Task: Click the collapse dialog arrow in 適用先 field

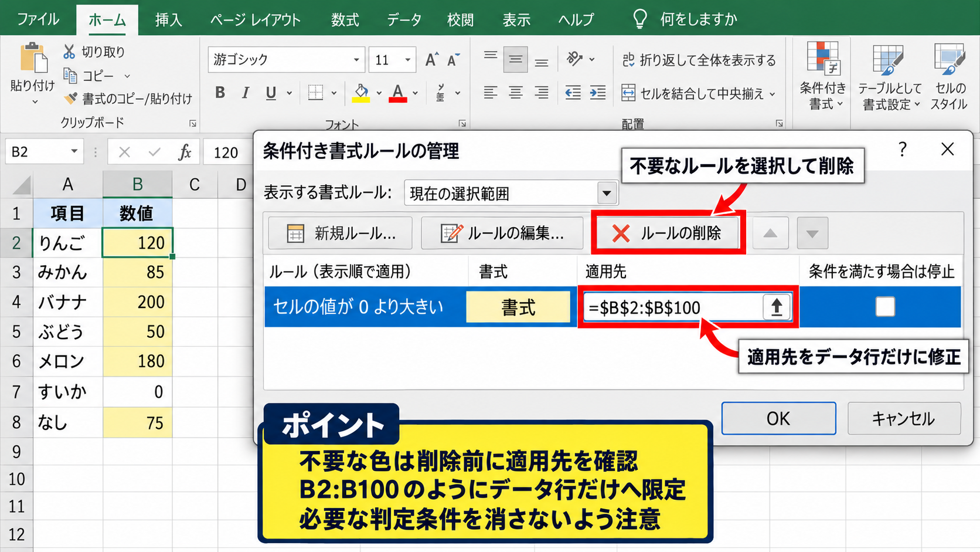Action: [x=777, y=307]
